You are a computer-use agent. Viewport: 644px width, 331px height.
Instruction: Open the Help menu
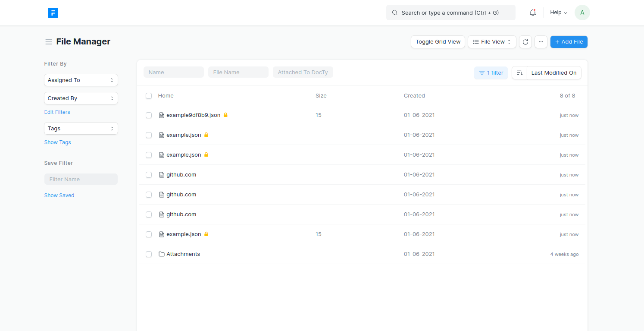tap(558, 13)
